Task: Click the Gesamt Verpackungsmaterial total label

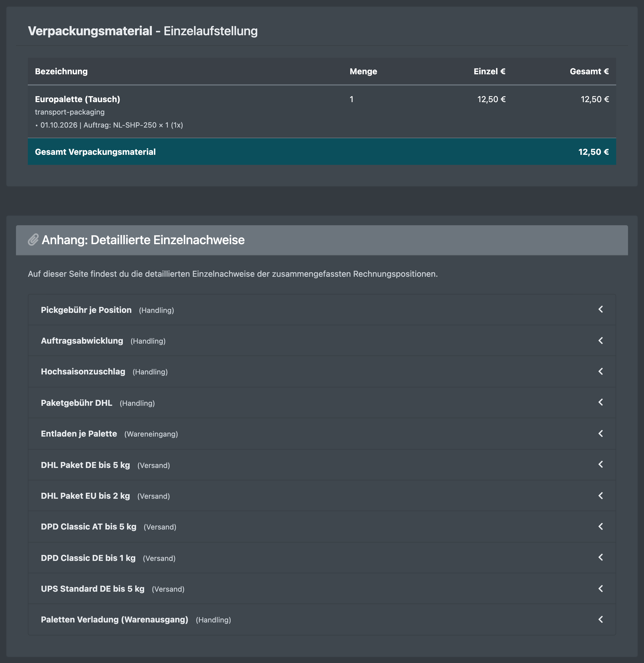Action: [95, 152]
